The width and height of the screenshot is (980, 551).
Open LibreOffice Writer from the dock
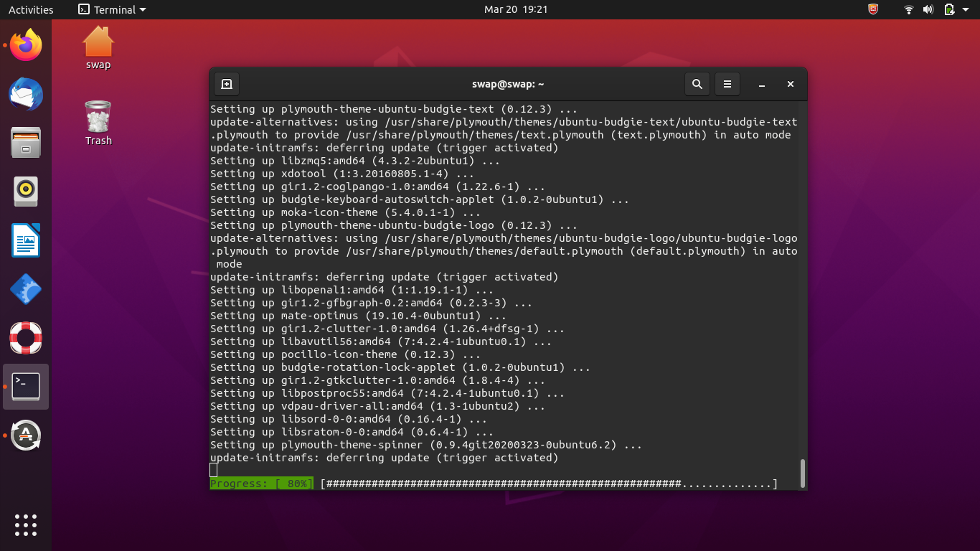26,240
